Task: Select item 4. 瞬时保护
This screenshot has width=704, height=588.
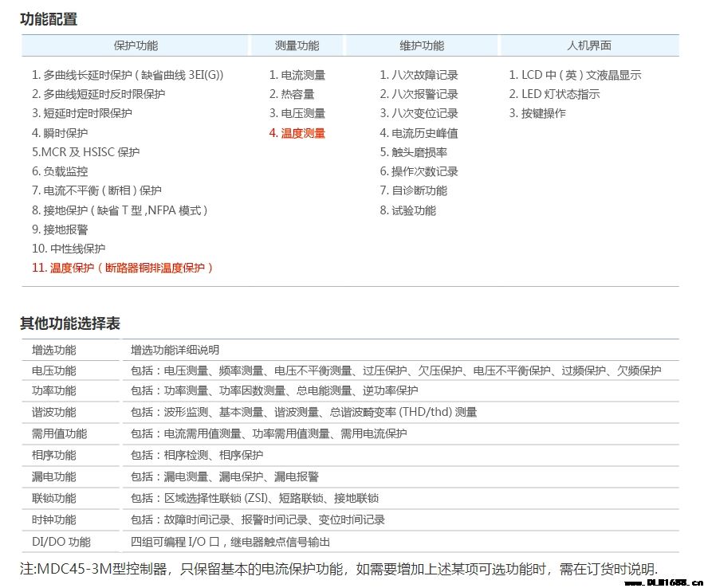Action: [60, 133]
